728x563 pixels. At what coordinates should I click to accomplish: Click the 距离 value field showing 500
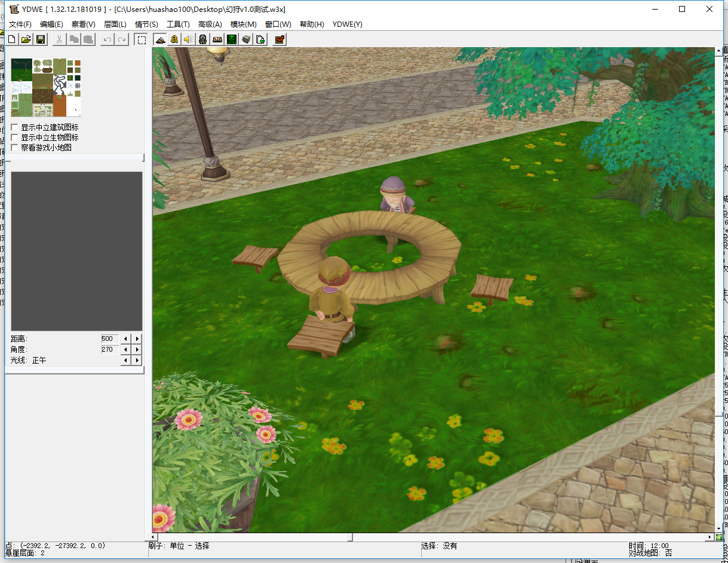[x=110, y=339]
